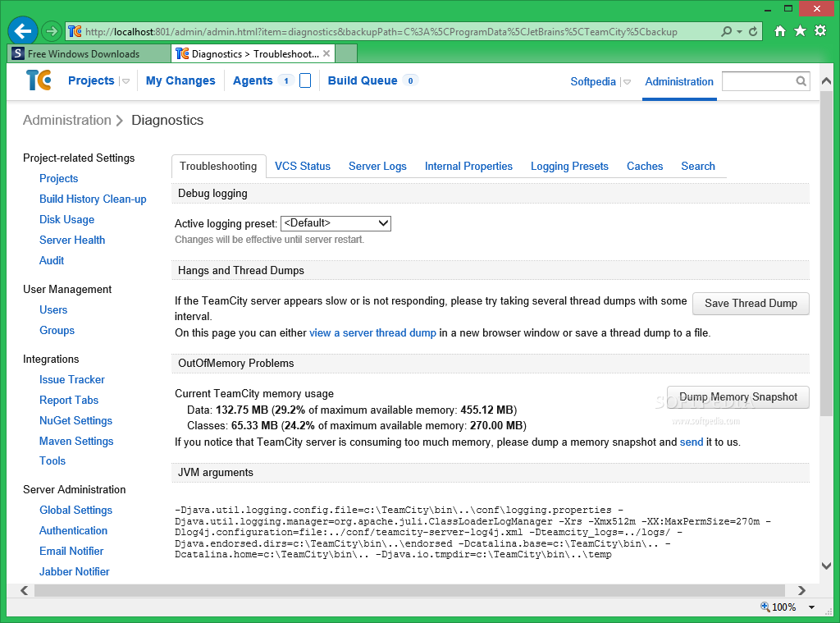Click the horizontal scrollbar left arrow
The width and height of the screenshot is (840, 623).
pyautogui.click(x=24, y=590)
